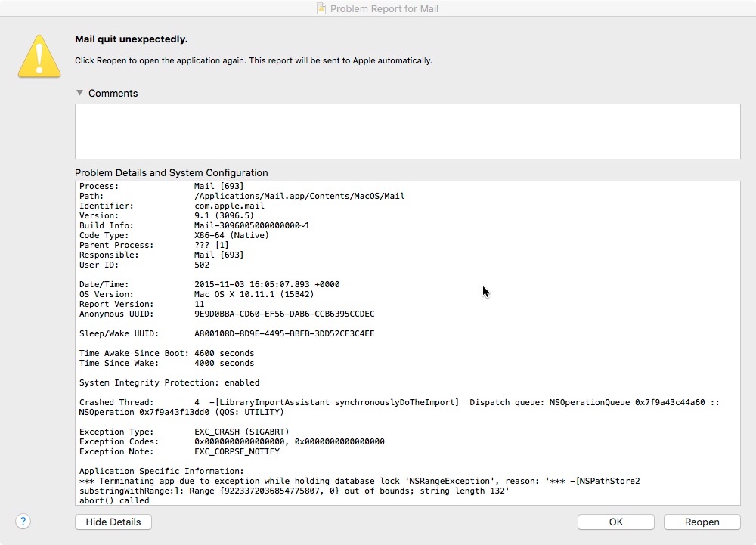Click the OK button

pyautogui.click(x=615, y=522)
